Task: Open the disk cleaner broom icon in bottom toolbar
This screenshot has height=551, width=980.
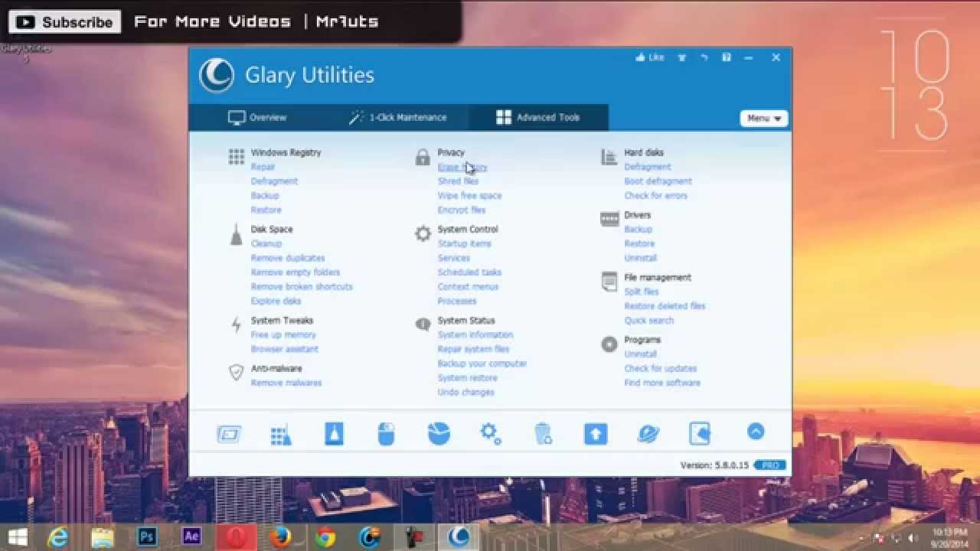Action: pyautogui.click(x=334, y=434)
